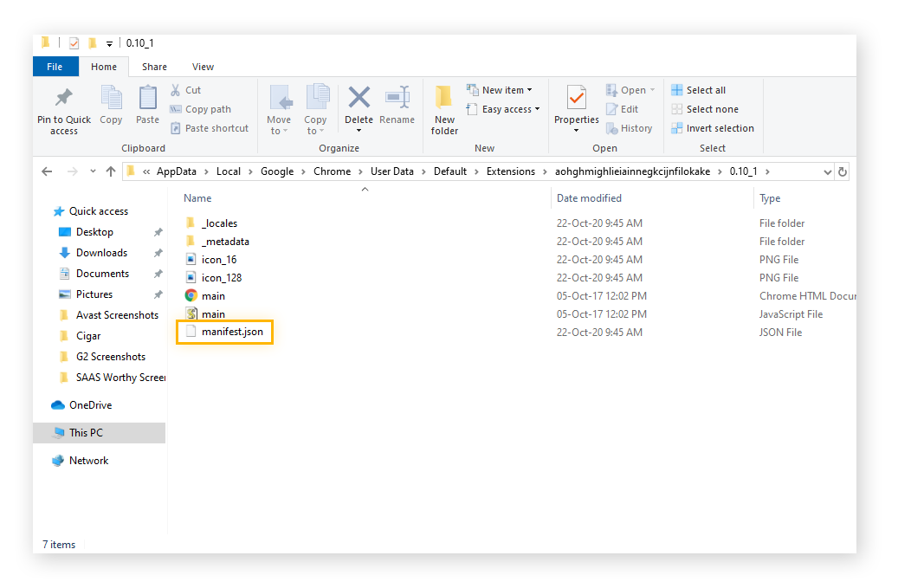This screenshot has height=588, width=898.
Task: Select the Pin to Quick access icon
Action: point(63,106)
